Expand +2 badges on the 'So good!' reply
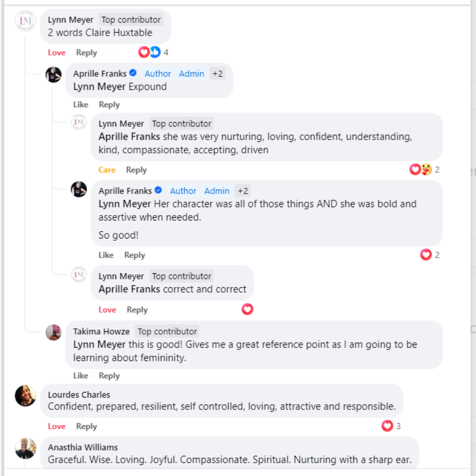Image resolution: width=476 pixels, height=476 pixels. pos(243,191)
